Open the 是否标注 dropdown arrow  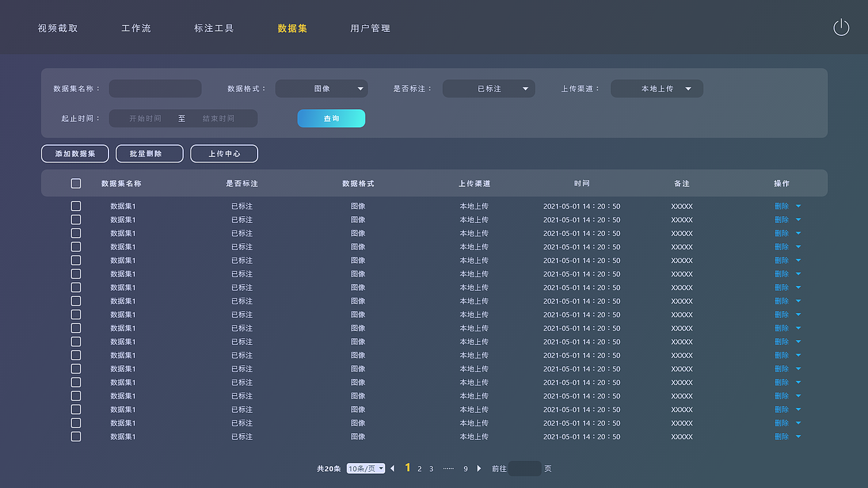525,88
